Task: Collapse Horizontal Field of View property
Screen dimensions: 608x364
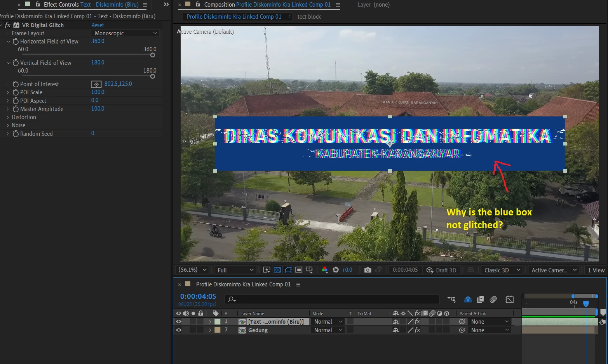Action: coord(9,42)
